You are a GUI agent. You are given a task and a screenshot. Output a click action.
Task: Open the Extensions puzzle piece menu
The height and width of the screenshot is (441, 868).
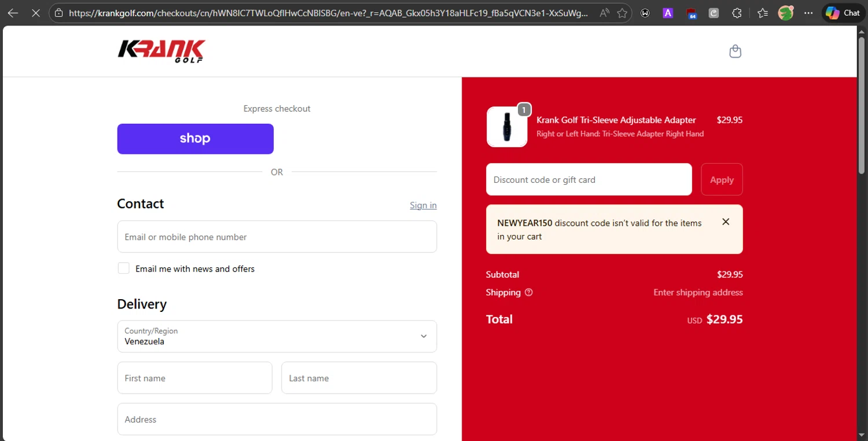click(737, 13)
